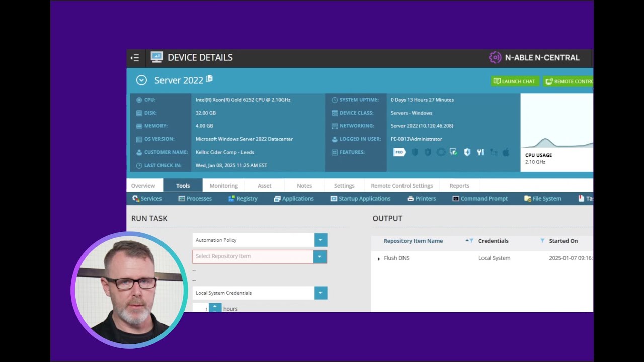The width and height of the screenshot is (644, 362).
Task: Select the Tools tab
Action: tap(183, 186)
